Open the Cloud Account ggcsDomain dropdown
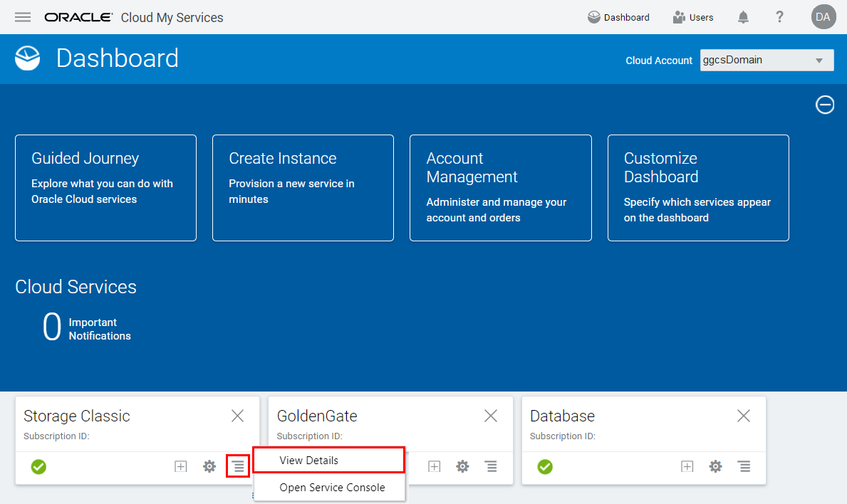This screenshot has height=504, width=847. click(767, 60)
